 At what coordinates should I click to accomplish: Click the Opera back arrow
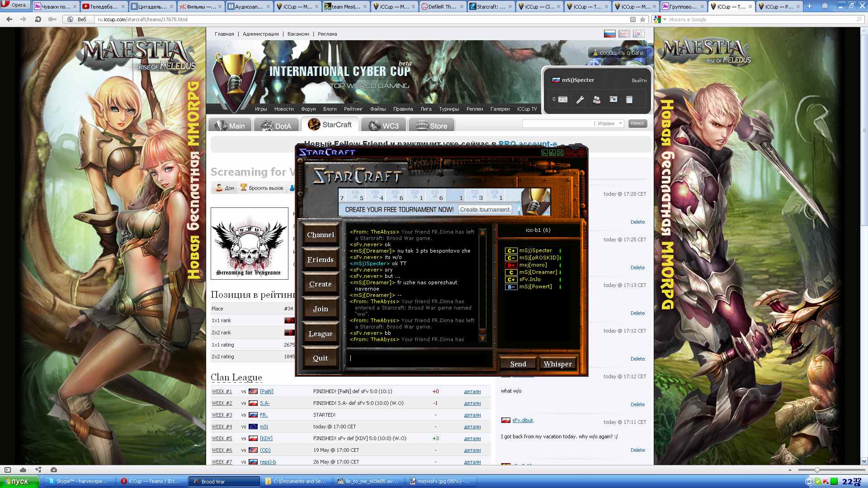click(x=9, y=19)
